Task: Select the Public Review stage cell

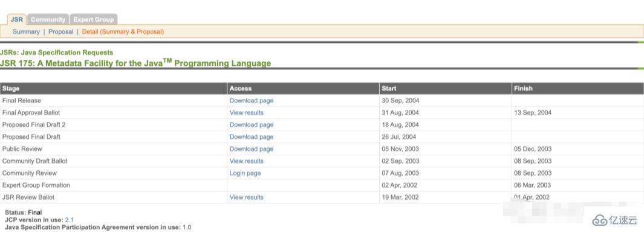Action: tap(113, 149)
